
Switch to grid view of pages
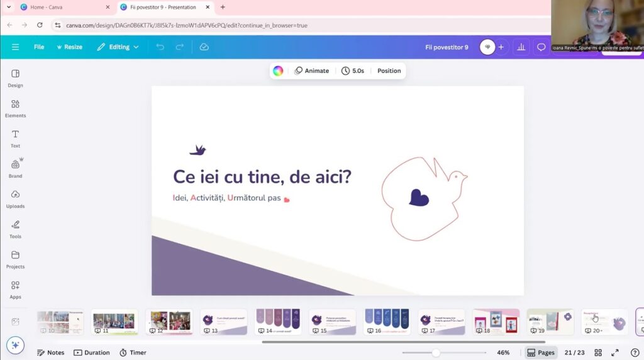pyautogui.click(x=598, y=352)
